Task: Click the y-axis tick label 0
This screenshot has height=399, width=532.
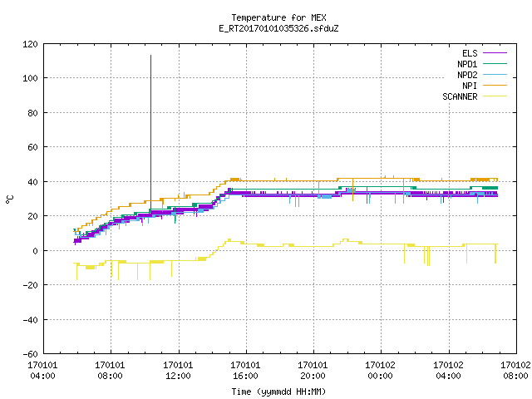Action: 36,251
